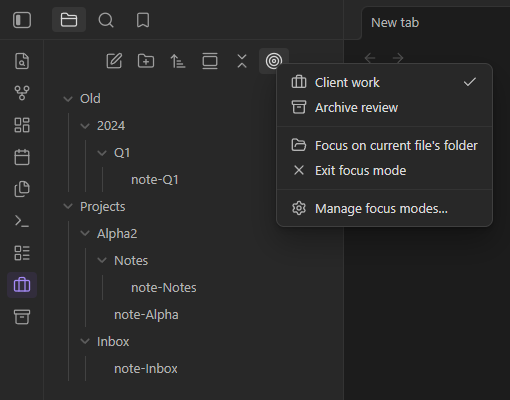Viewport: 510px width, 400px height.
Task: Open the bookmarks pane icon
Action: coord(143,20)
